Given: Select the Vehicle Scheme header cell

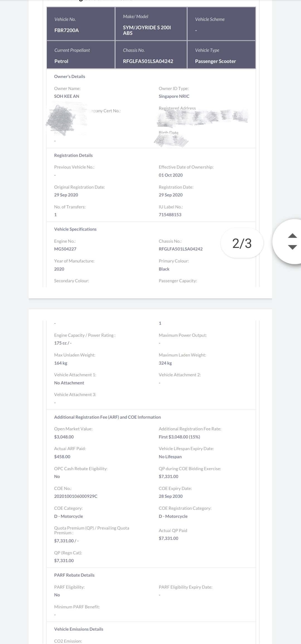Looking at the screenshot, I should click(x=222, y=24).
